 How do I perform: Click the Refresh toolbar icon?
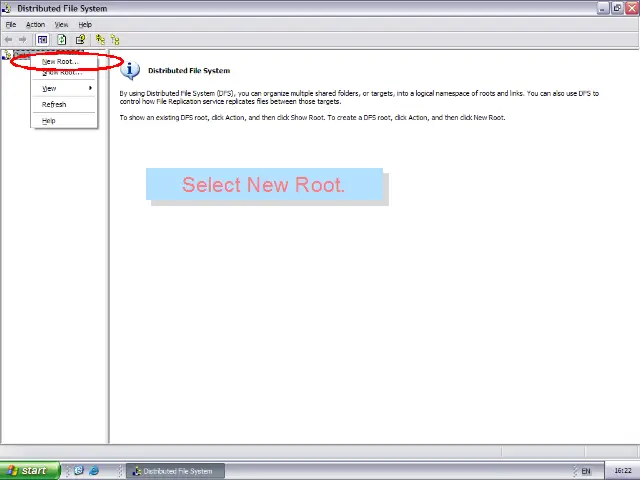[x=62, y=40]
